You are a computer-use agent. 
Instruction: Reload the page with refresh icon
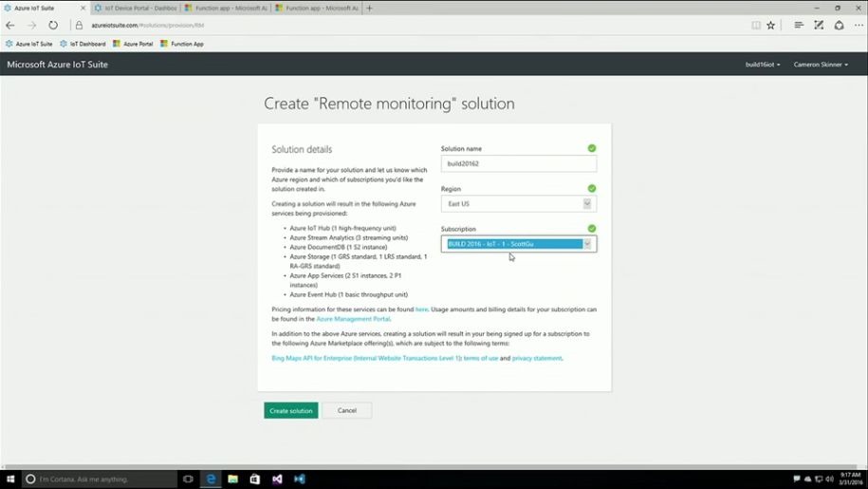click(x=52, y=26)
